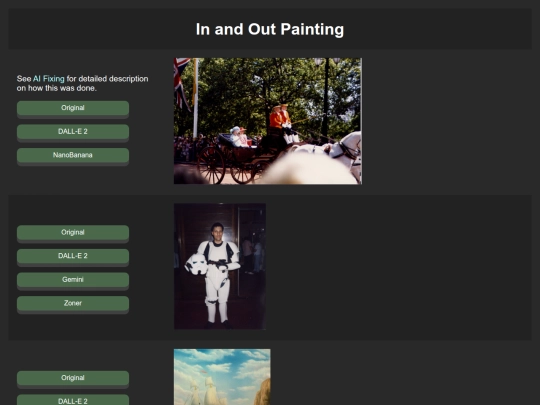This screenshot has width=540, height=405.
Task: Open the AI Fixing link
Action: (x=49, y=79)
